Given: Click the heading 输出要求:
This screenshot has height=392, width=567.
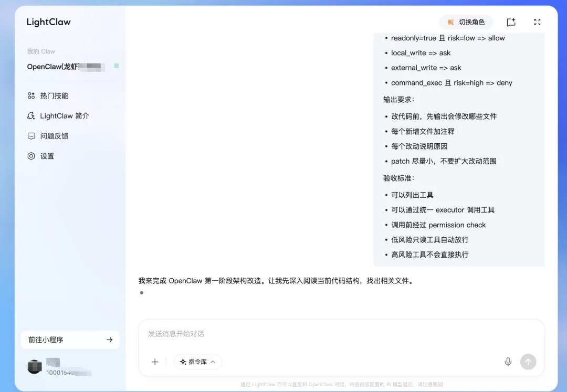Looking at the screenshot, I should coord(398,100).
